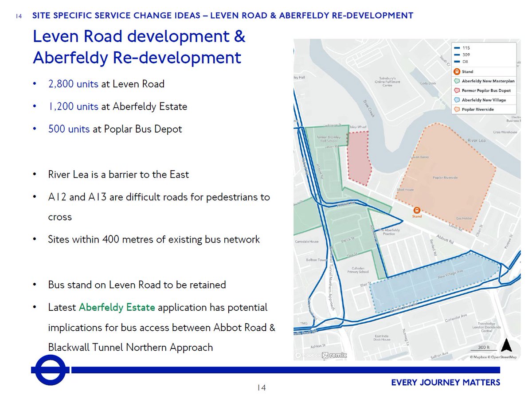Select route D8 in the legend

tap(462, 62)
